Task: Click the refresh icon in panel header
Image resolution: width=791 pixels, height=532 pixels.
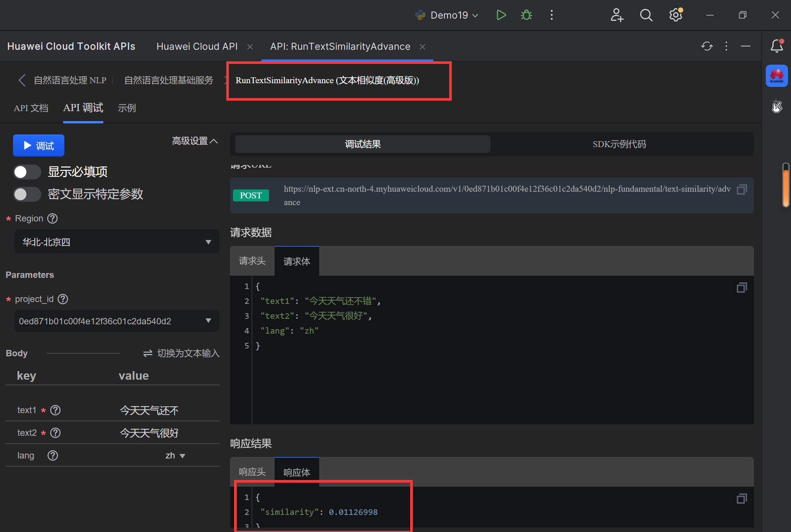Action: pos(707,46)
